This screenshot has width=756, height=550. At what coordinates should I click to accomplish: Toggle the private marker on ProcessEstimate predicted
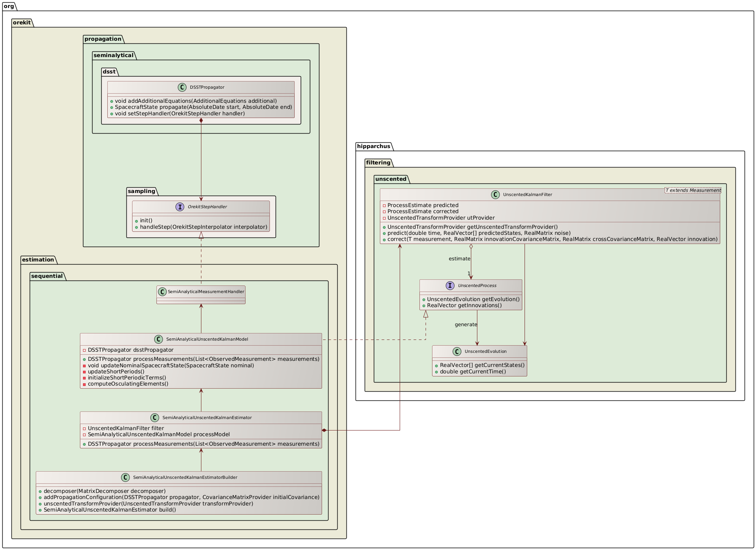pyautogui.click(x=384, y=205)
